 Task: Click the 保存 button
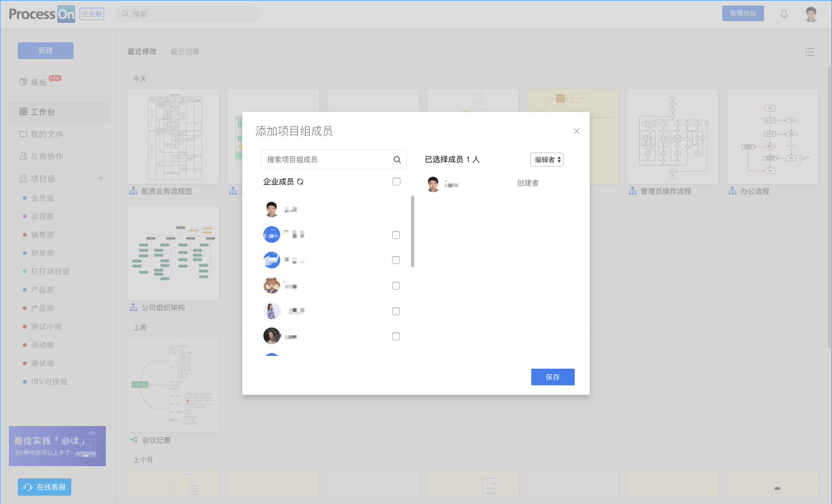[553, 377]
